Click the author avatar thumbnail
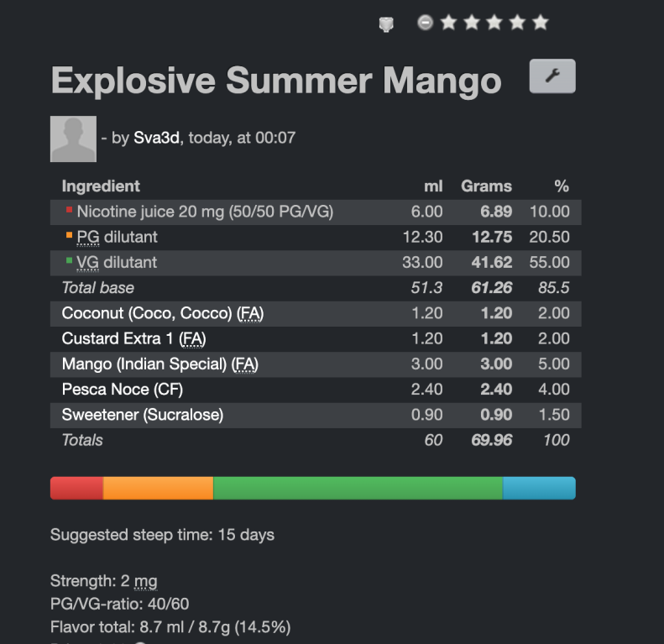 tap(73, 139)
